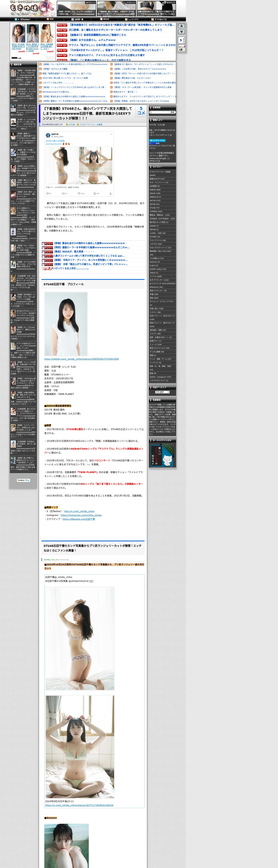The width and height of the screenshot is (278, 868).
Task: Open DMM item priced 2970円
Action: 32,39
